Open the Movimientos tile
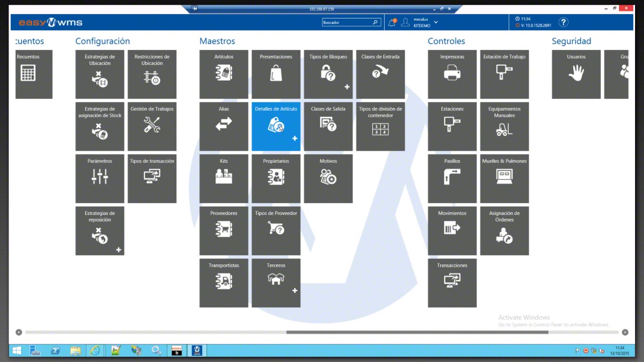644x362 pixels. tap(452, 231)
